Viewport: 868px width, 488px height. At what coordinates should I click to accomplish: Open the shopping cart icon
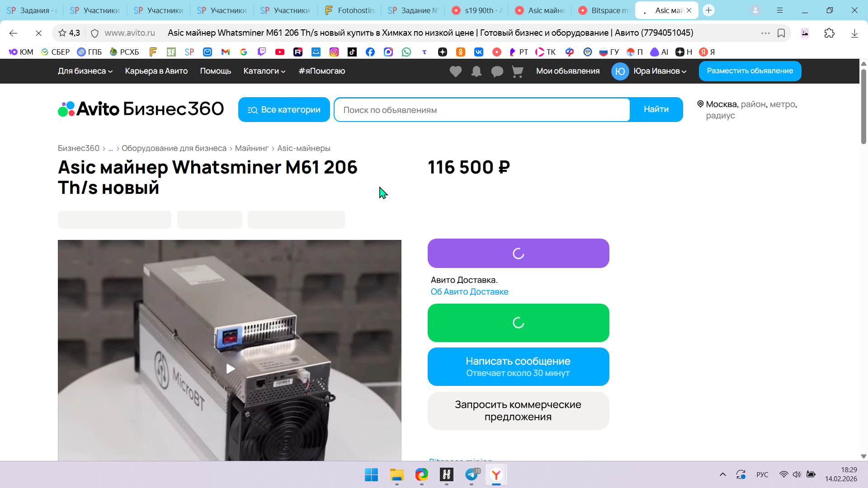click(518, 71)
